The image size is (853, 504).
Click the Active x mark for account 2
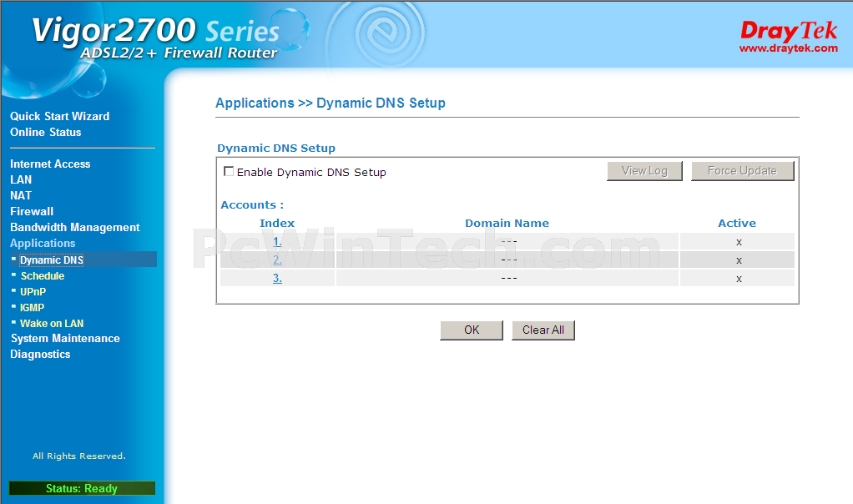click(x=739, y=260)
